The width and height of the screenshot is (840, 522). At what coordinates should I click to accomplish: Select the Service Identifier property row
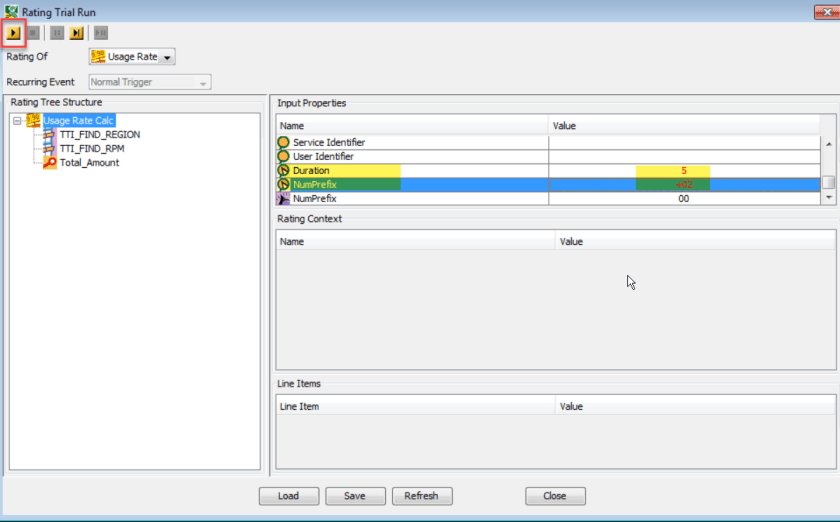pos(548,142)
